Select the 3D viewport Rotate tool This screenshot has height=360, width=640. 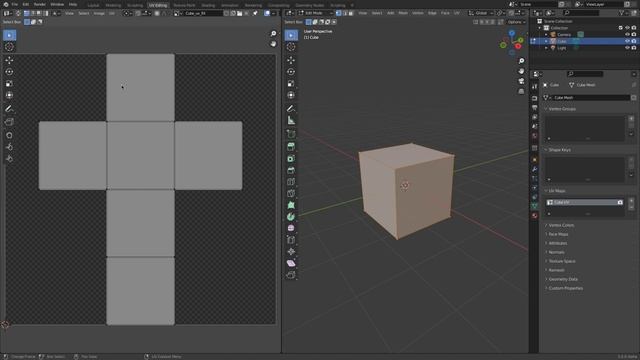click(291, 72)
